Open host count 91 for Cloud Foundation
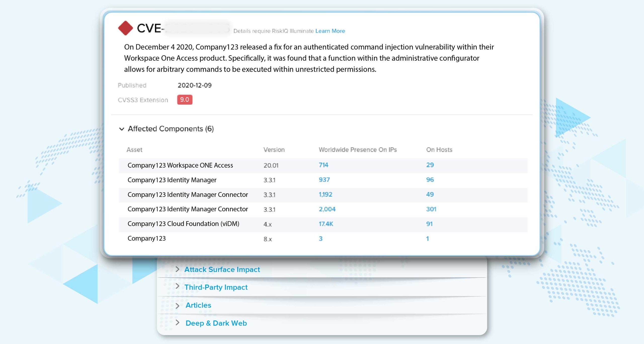The height and width of the screenshot is (344, 644). (x=429, y=224)
